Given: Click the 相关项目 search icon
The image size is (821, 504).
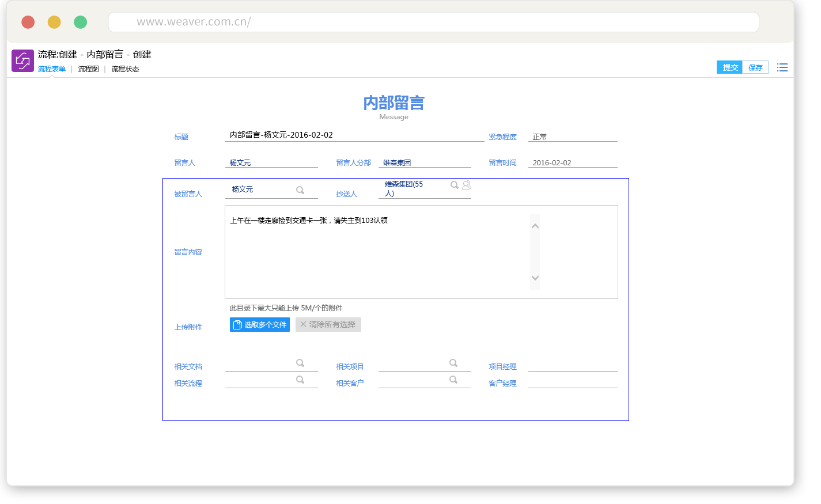Looking at the screenshot, I should tap(453, 363).
